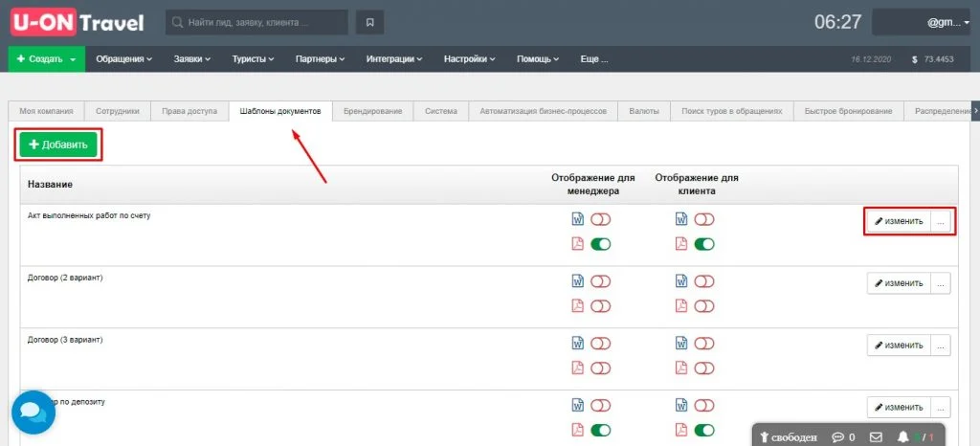This screenshot has width=980, height=446.
Task: Switch to the Моя компания tab
Action: pos(46,111)
